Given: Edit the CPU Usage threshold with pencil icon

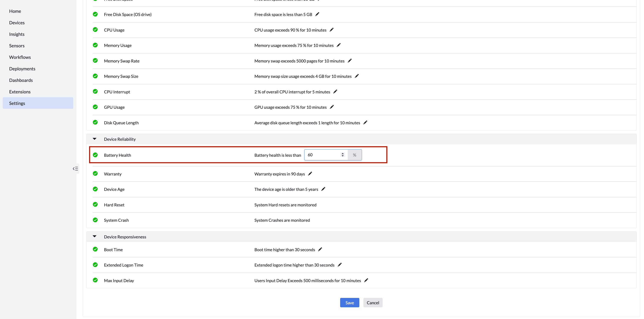Looking at the screenshot, I should 332,30.
